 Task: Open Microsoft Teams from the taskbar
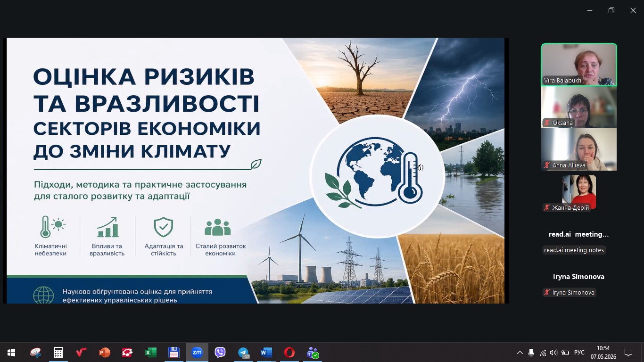click(313, 353)
